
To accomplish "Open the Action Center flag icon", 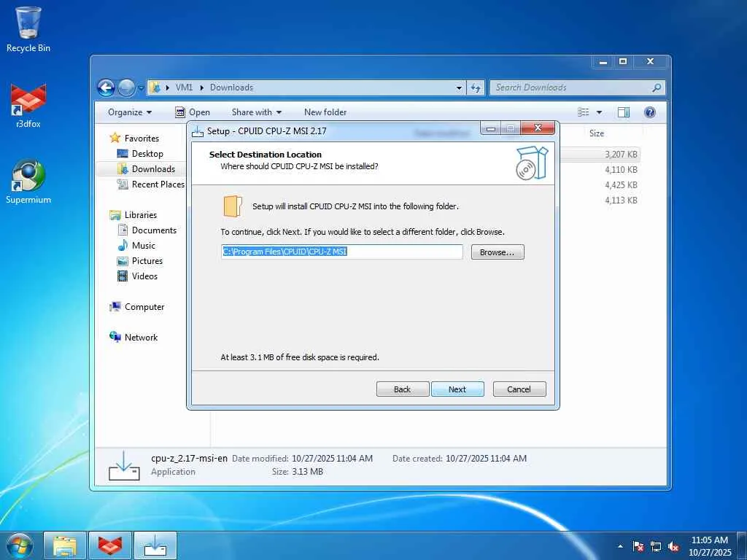I will click(638, 546).
